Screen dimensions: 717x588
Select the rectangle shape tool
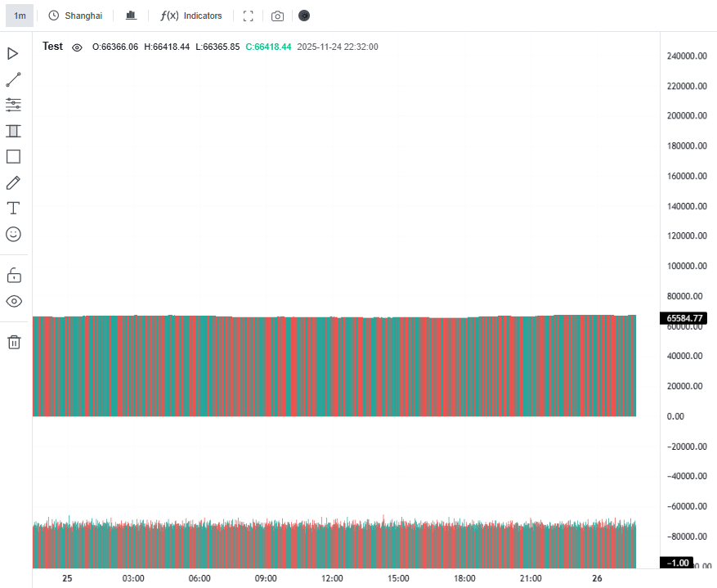point(13,157)
